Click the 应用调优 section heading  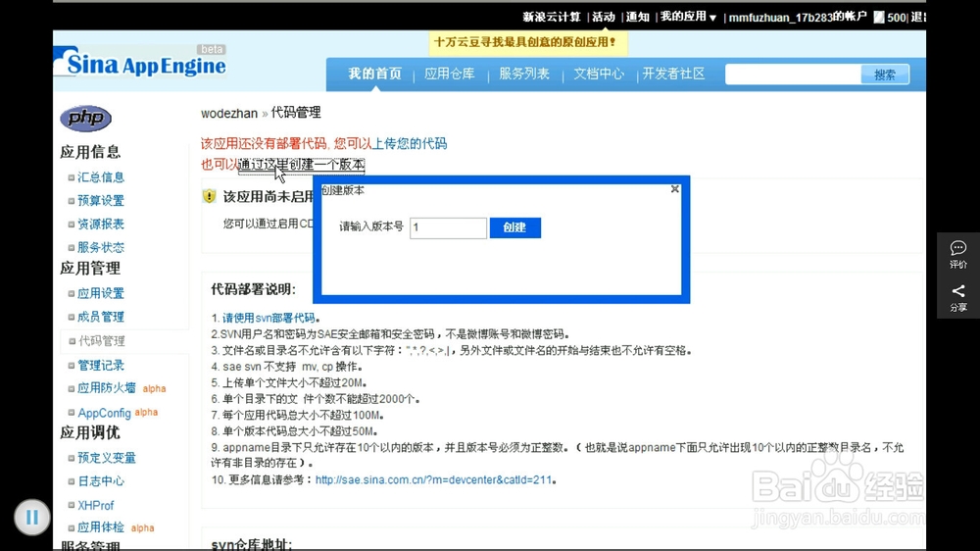tap(90, 432)
